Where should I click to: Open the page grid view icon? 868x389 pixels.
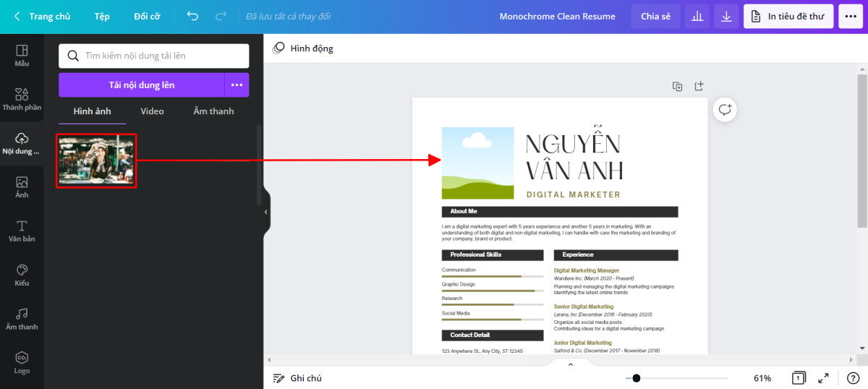[799, 378]
